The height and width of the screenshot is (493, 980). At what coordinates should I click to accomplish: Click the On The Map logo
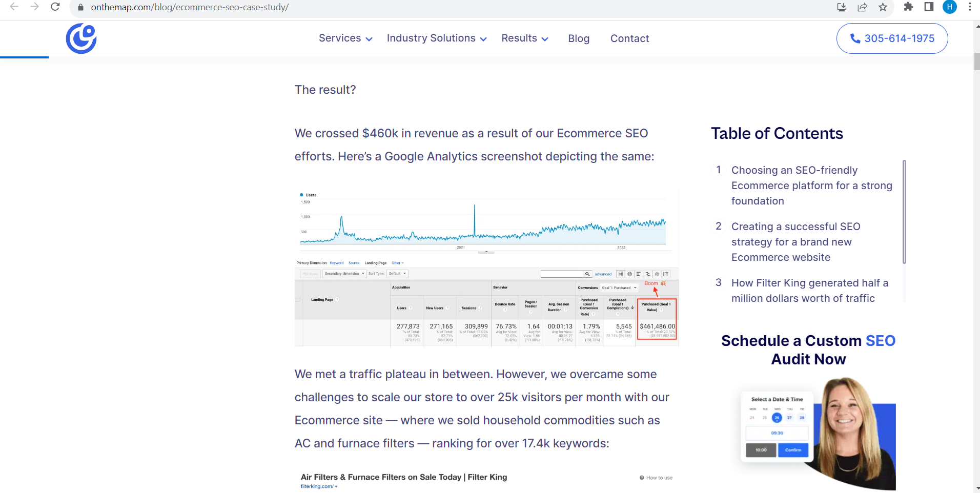coord(81,38)
